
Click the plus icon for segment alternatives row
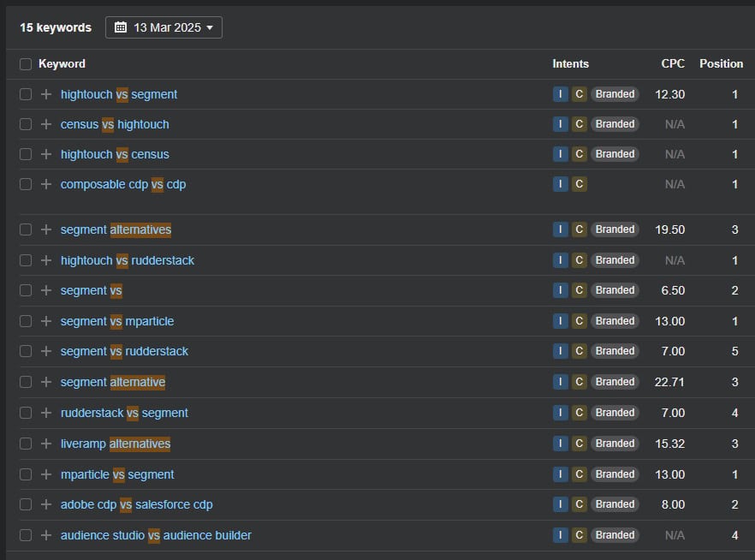[46, 229]
